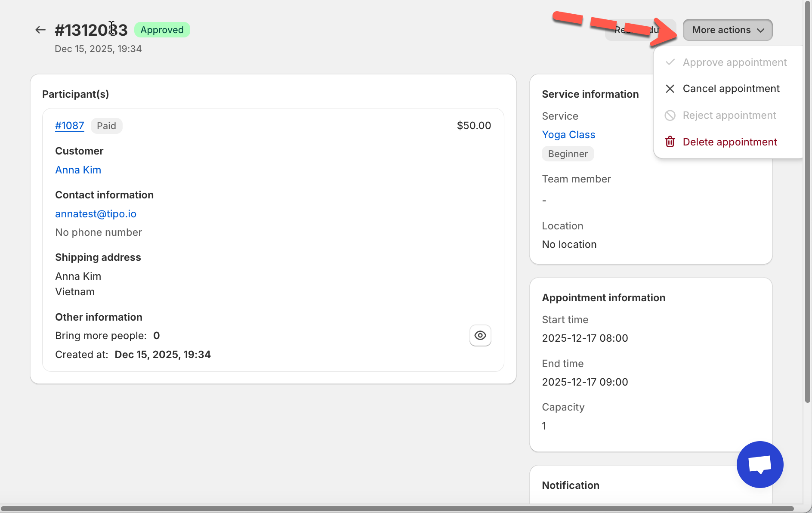Select Cancel appointment from menu

(x=731, y=89)
